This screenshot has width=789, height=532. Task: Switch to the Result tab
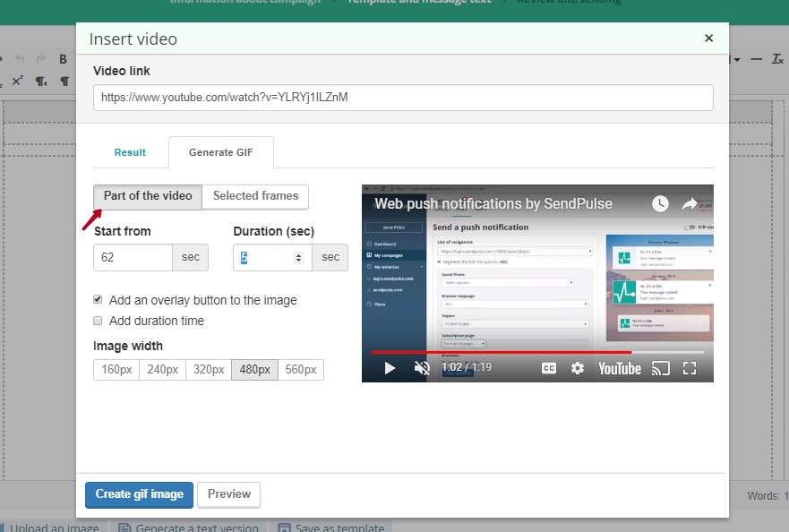coord(130,152)
